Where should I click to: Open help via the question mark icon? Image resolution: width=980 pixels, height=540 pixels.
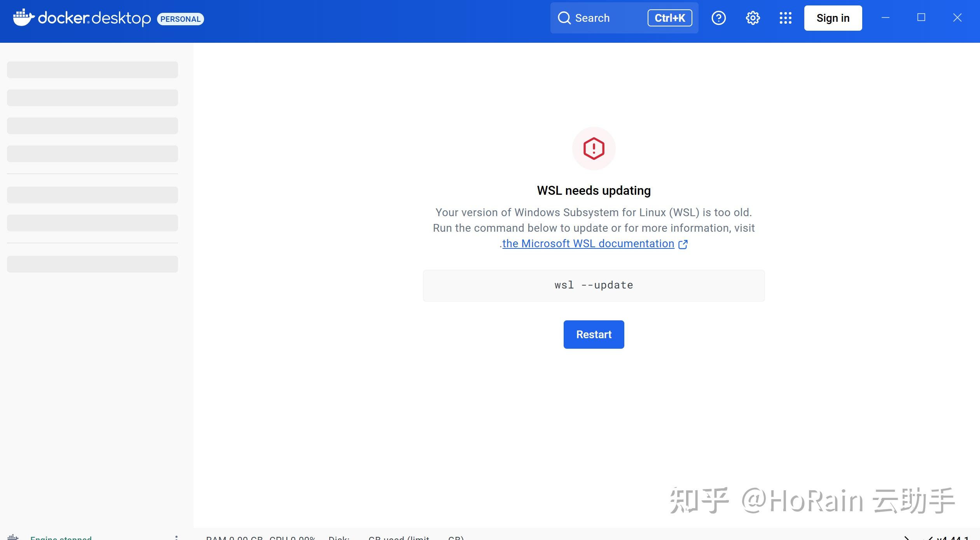[718, 18]
